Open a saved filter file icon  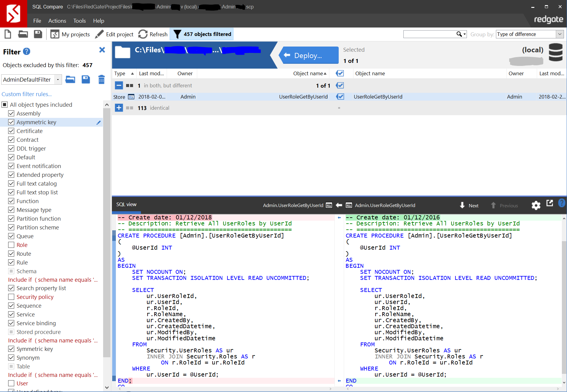tap(70, 79)
